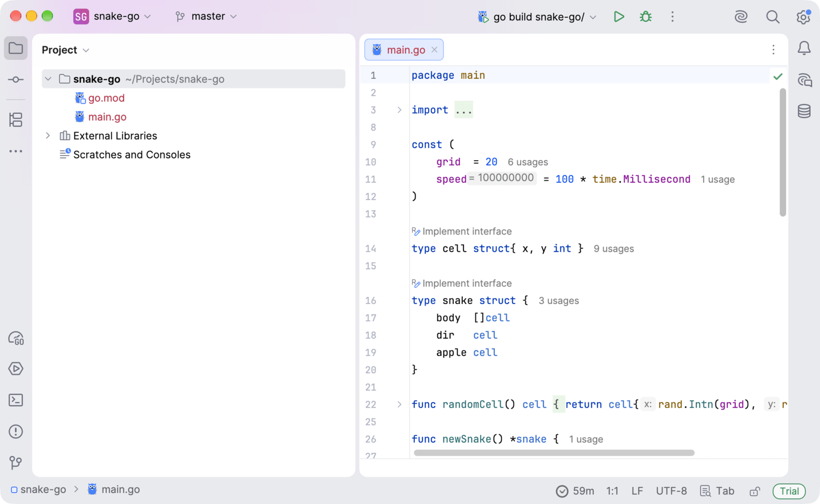Open editor tab options menu

[x=773, y=50]
